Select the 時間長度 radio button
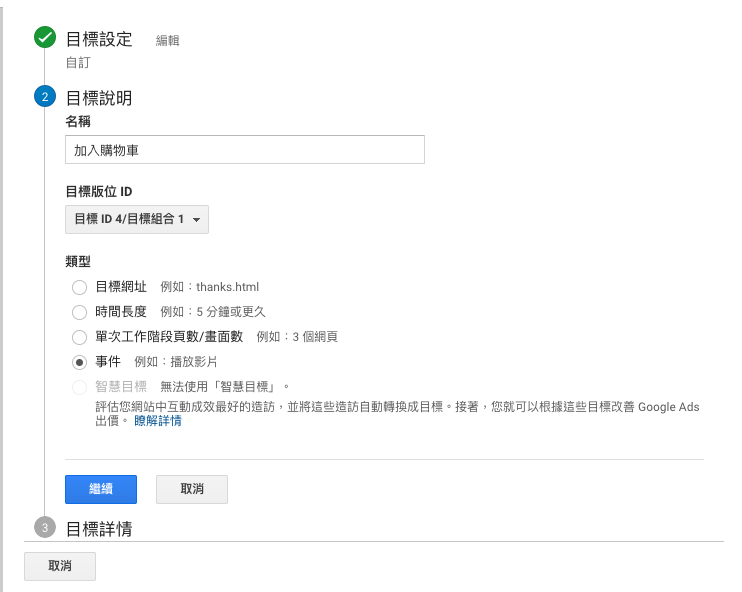The width and height of the screenshot is (742, 592). point(79,312)
